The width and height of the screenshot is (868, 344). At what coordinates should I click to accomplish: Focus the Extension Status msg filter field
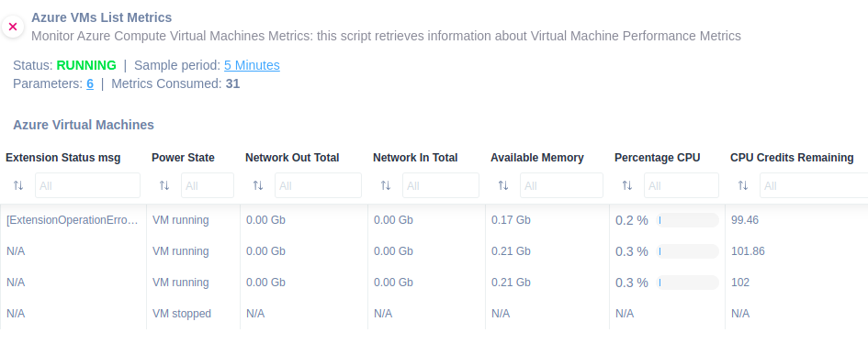[x=87, y=185]
